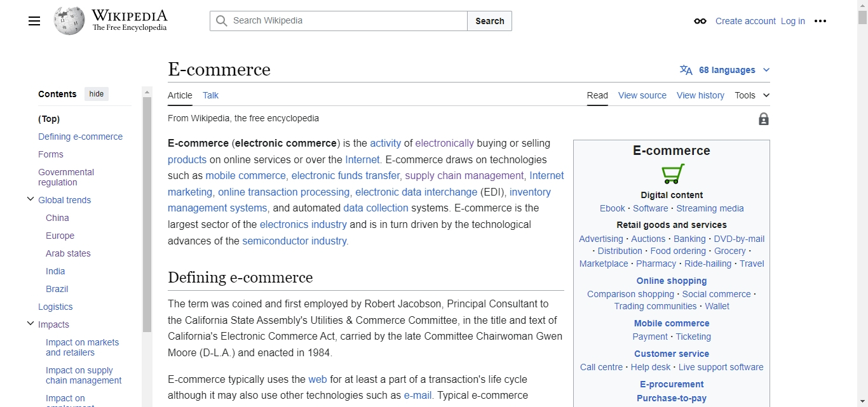The width and height of the screenshot is (868, 407).
Task: Collapse the Global trends section
Action: (x=30, y=199)
